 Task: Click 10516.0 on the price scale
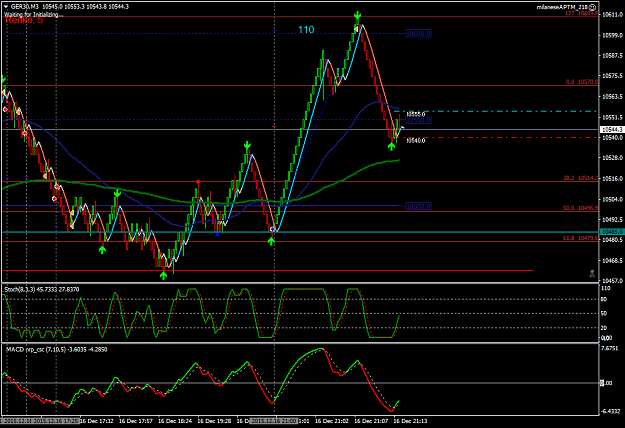[612, 179]
